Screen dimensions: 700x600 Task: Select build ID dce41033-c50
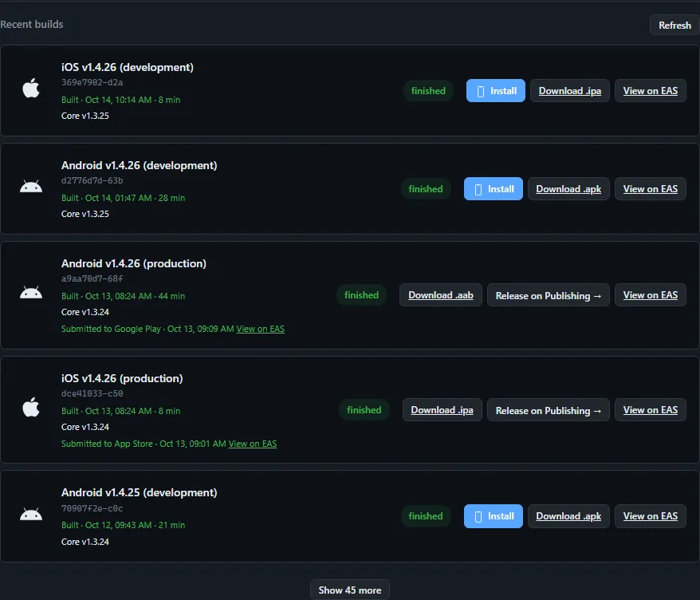pyautogui.click(x=92, y=393)
